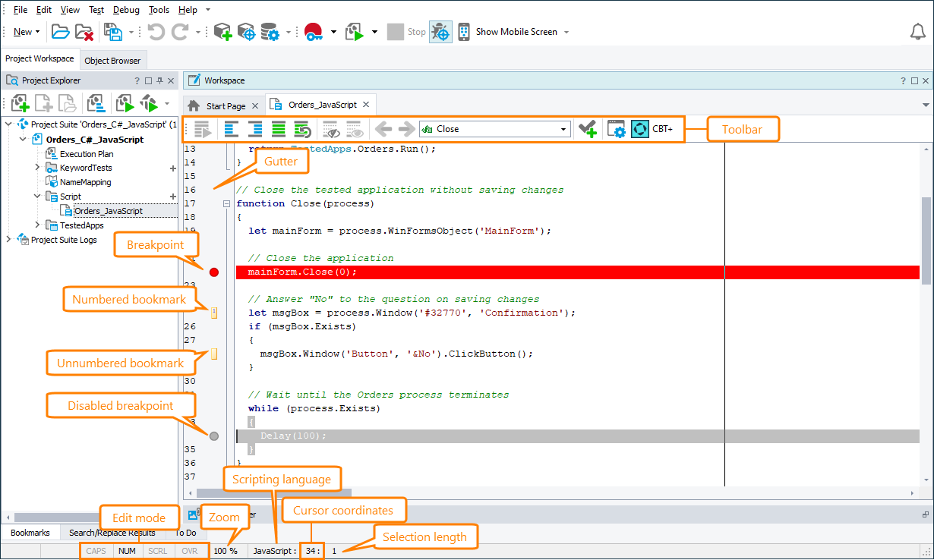Click the Object Spy target icon
This screenshot has width=934, height=560.
[246, 32]
